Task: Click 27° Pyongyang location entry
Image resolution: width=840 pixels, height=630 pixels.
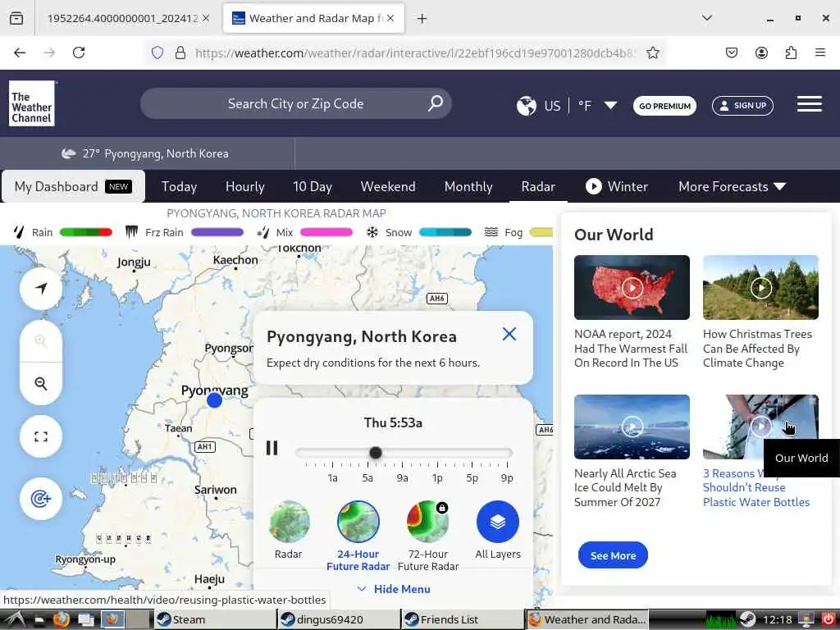Action: [x=145, y=153]
